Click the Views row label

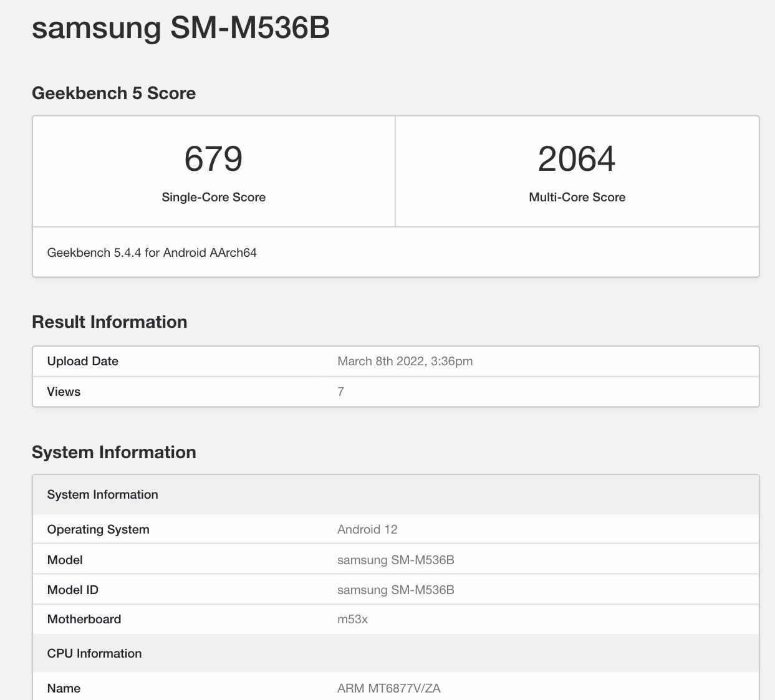(x=64, y=392)
